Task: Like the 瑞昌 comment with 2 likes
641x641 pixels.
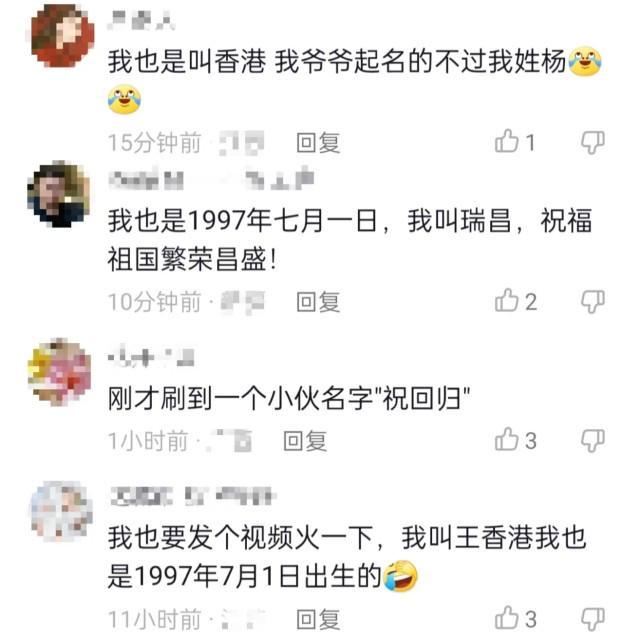Action: pos(507,301)
